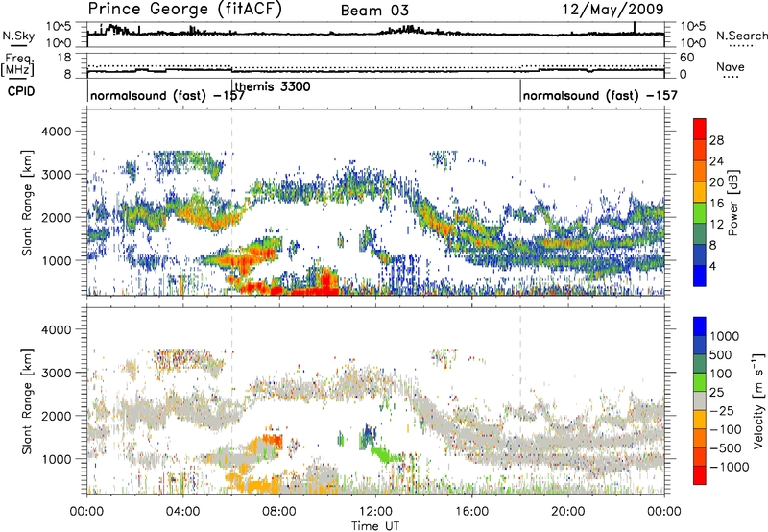Image resolution: width=768 pixels, height=532 pixels.
Task: Click the "Velocity [m s⁻¹]" colorbar title
Action: (758, 400)
